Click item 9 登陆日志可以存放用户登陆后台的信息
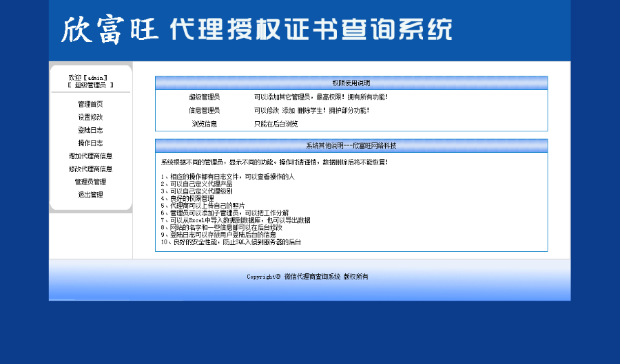 pyautogui.click(x=218, y=235)
